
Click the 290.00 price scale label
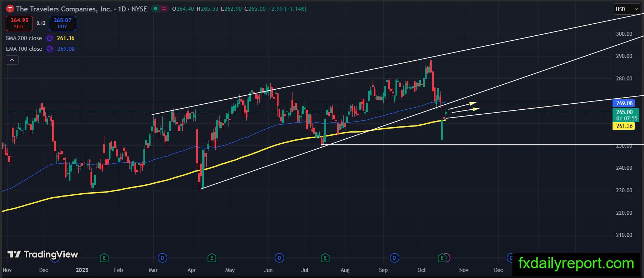pos(624,56)
